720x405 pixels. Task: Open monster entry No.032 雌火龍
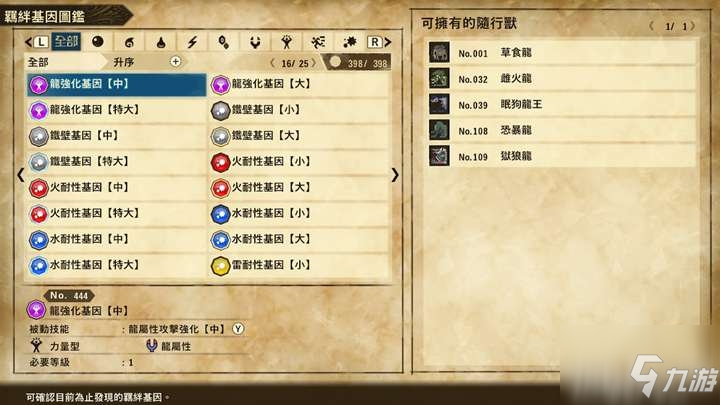point(562,79)
